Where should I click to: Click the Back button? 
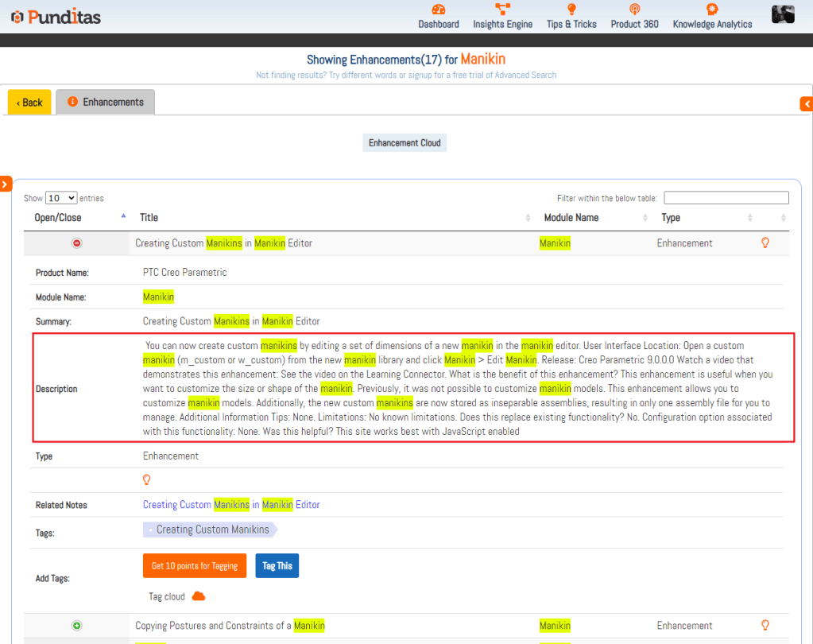coord(29,102)
